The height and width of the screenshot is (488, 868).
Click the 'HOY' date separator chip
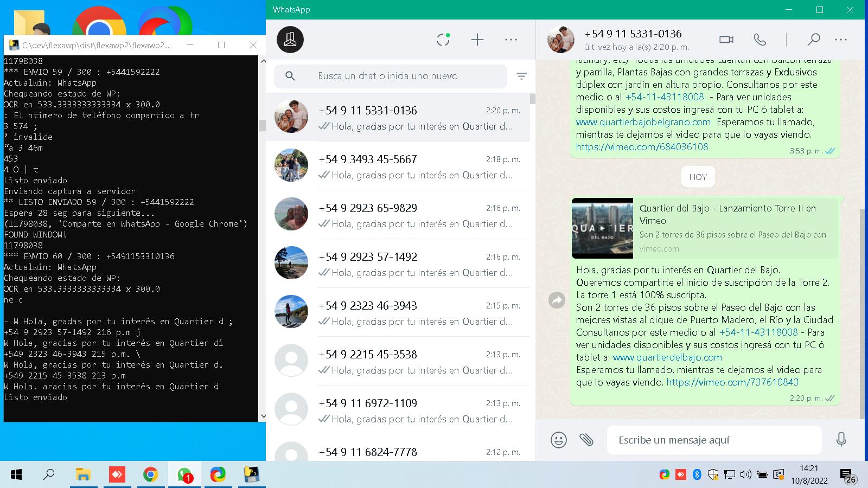698,177
